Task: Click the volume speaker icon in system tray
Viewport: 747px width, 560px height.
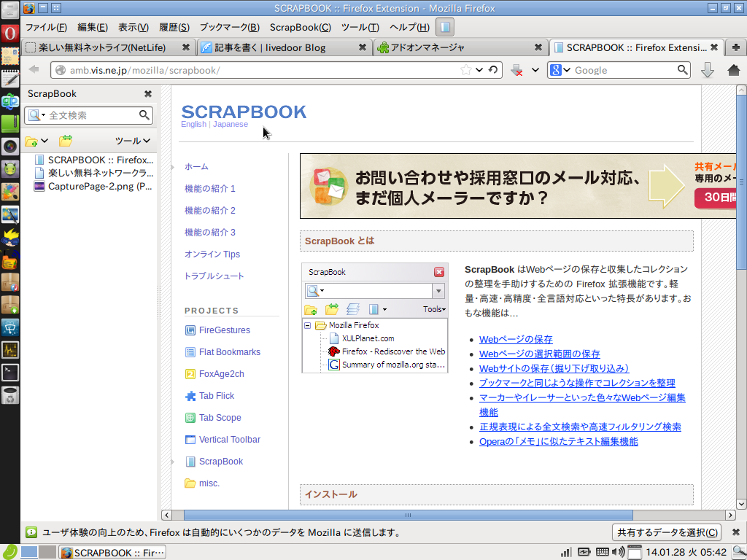Action: 619,552
